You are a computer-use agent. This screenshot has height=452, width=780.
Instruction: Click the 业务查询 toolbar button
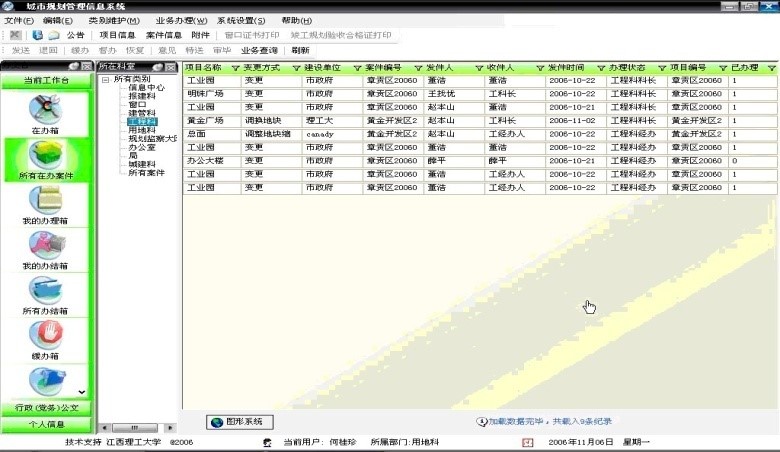pyautogui.click(x=260, y=50)
